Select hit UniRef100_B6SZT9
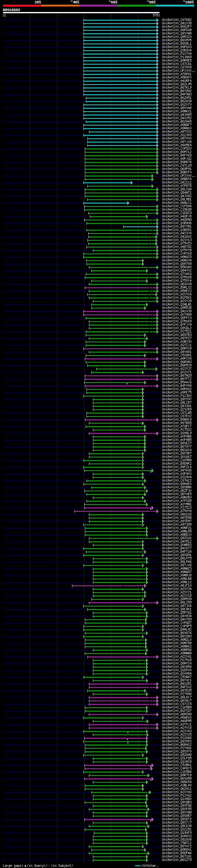The image size is (197, 868). [x=177, y=860]
